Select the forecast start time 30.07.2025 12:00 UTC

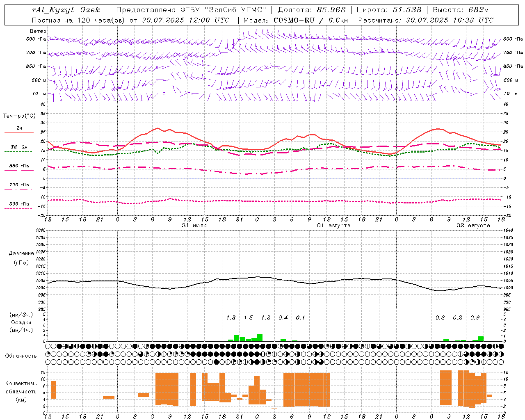pyautogui.click(x=185, y=20)
